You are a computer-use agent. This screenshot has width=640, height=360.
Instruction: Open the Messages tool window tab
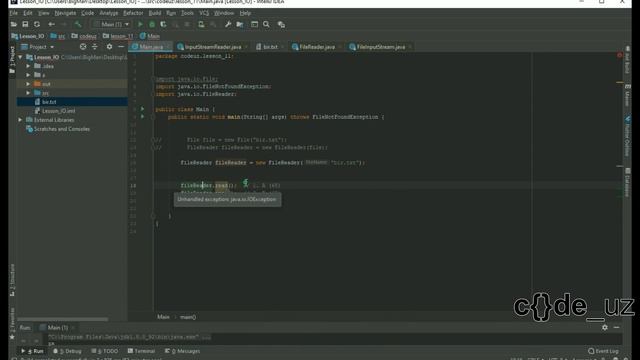(x=182, y=351)
